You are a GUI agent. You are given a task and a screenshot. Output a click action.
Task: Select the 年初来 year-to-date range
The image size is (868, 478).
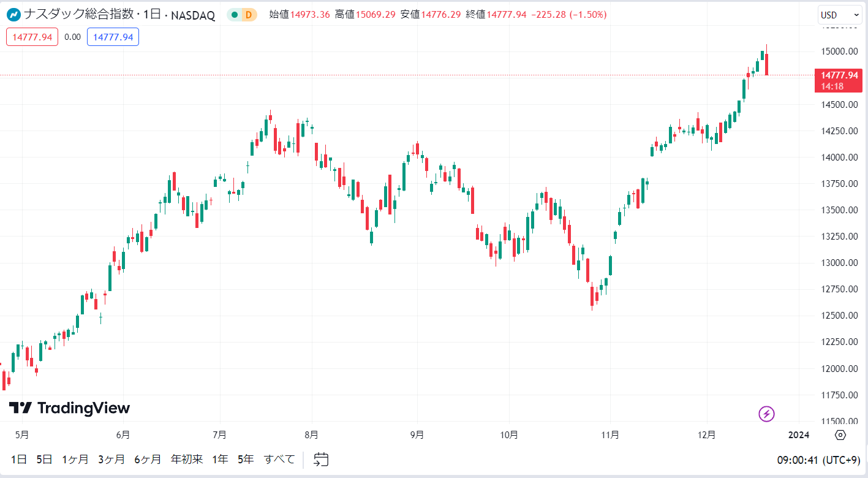pos(187,459)
